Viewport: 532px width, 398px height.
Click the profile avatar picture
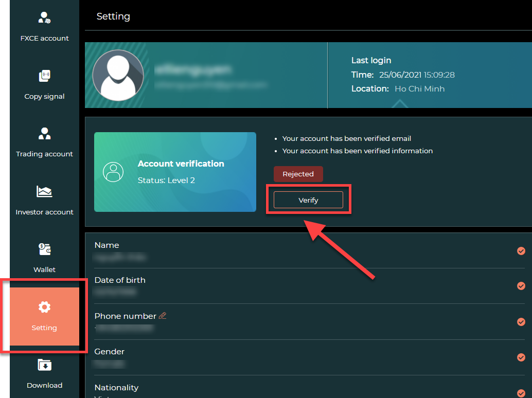tap(118, 75)
